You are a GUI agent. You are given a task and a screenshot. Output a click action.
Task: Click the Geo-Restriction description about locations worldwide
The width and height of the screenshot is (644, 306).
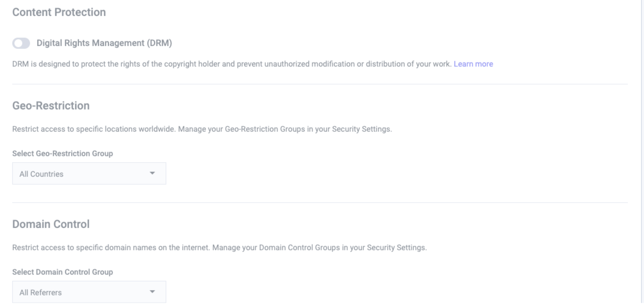[x=202, y=129]
